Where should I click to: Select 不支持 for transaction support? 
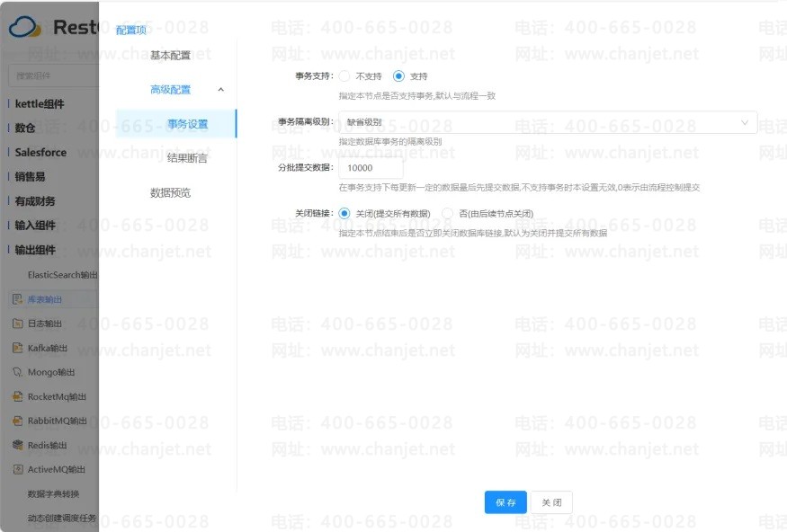(344, 76)
